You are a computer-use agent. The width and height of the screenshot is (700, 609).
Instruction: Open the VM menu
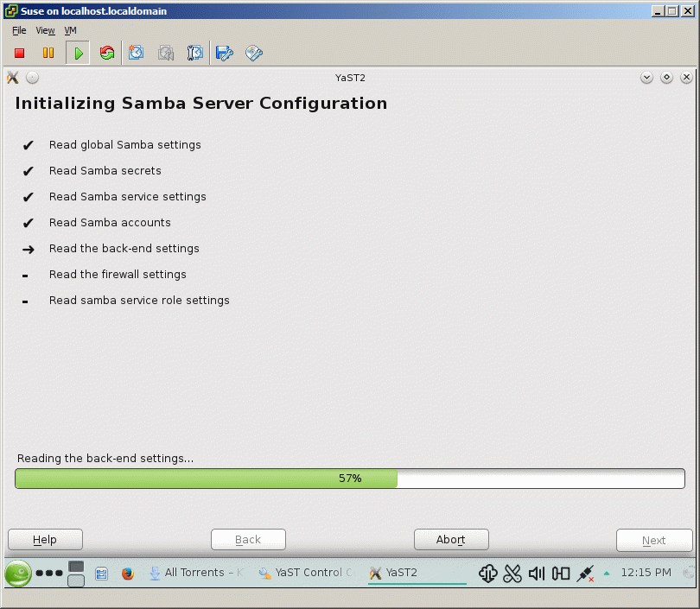[70, 30]
